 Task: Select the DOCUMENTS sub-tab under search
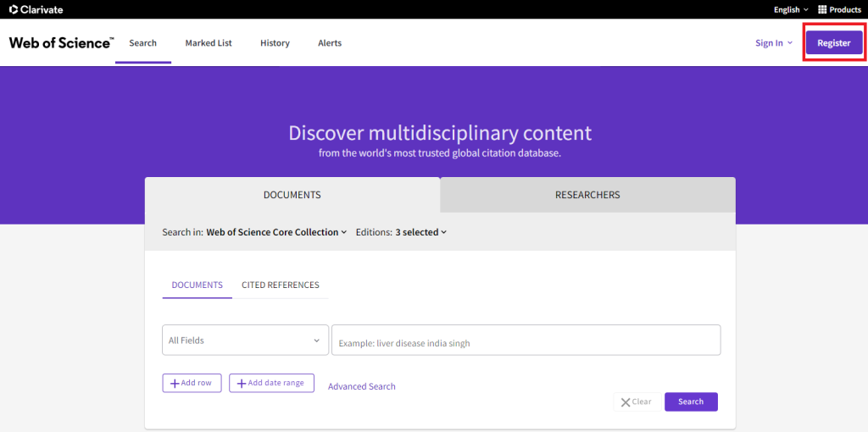[x=197, y=285]
